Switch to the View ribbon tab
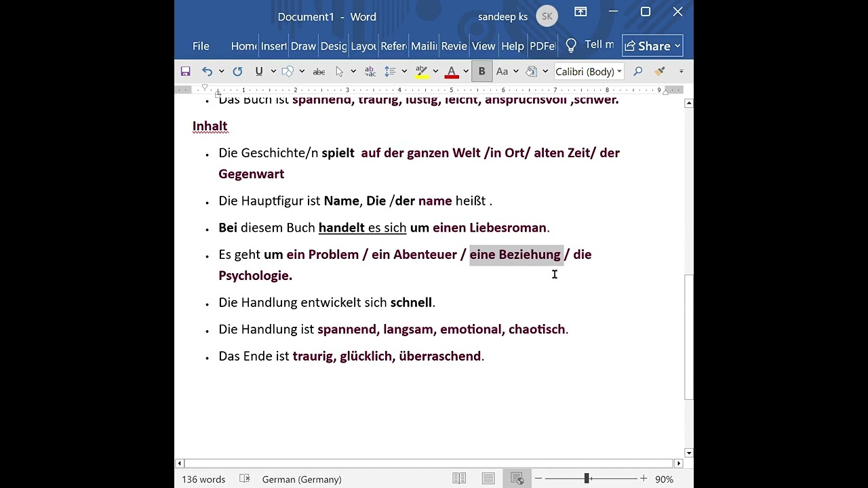The height and width of the screenshot is (488, 868). point(484,46)
